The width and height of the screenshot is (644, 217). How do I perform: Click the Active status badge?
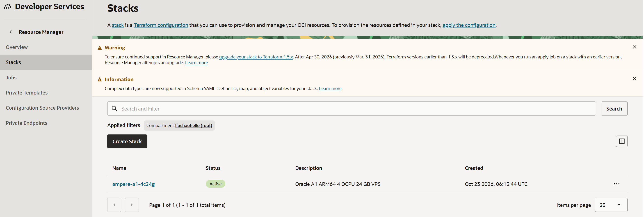(215, 184)
